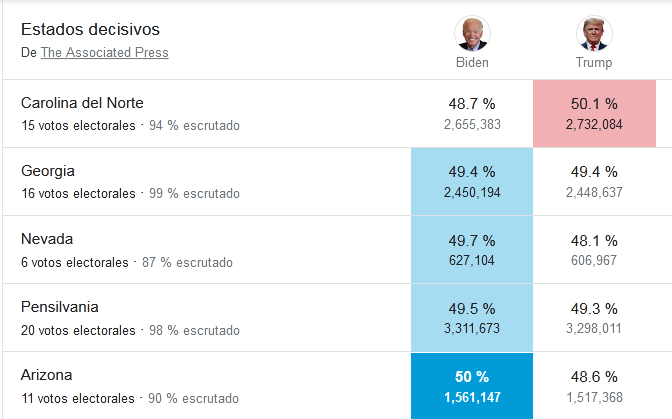Click Trump's 48.6 % Arizona cell

594,386
